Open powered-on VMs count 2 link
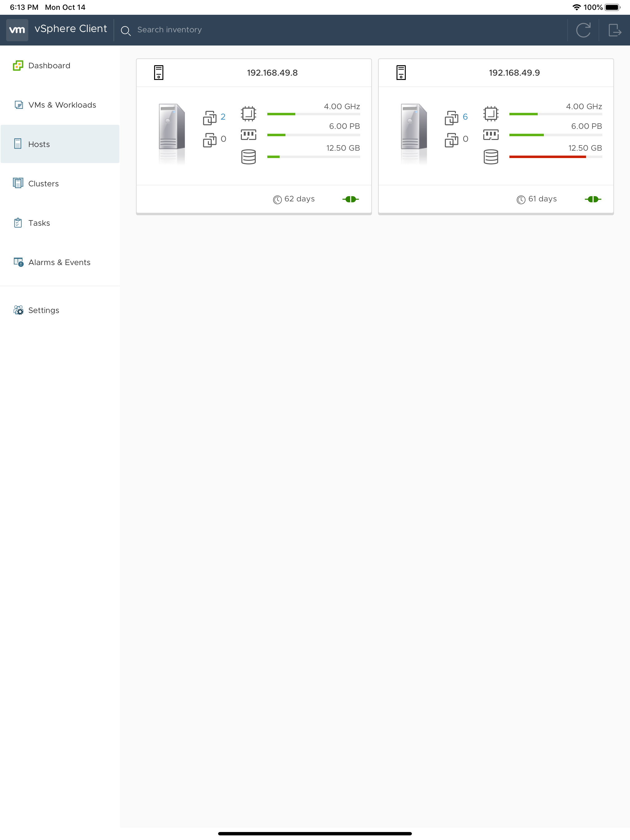This screenshot has height=840, width=630. click(x=223, y=117)
